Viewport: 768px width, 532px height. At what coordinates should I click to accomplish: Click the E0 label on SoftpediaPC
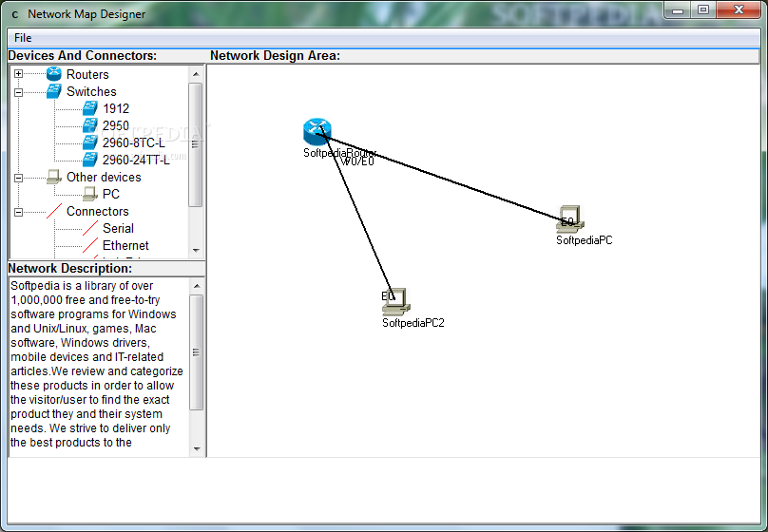(x=567, y=222)
